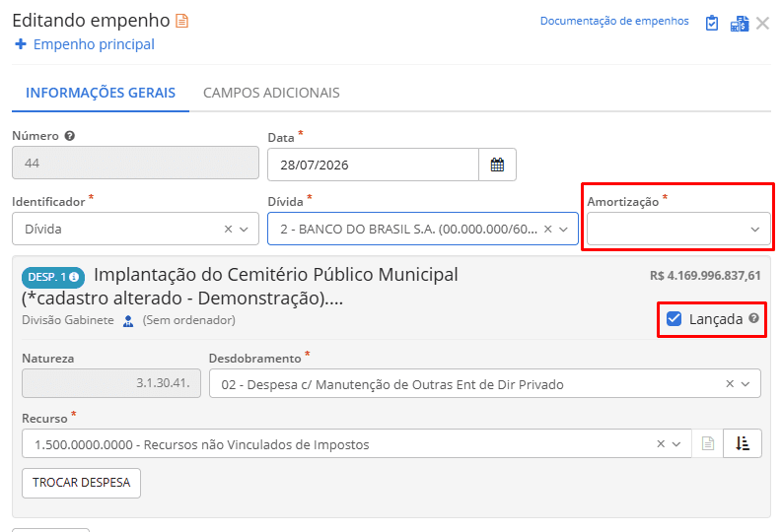Expand the Recurso dropdown arrow
This screenshot has height=532, width=781.
(x=676, y=444)
